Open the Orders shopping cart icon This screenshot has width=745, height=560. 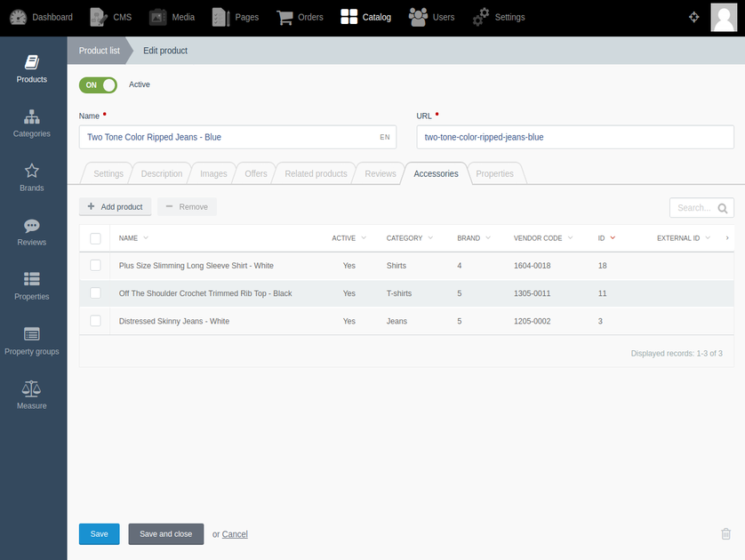click(284, 17)
